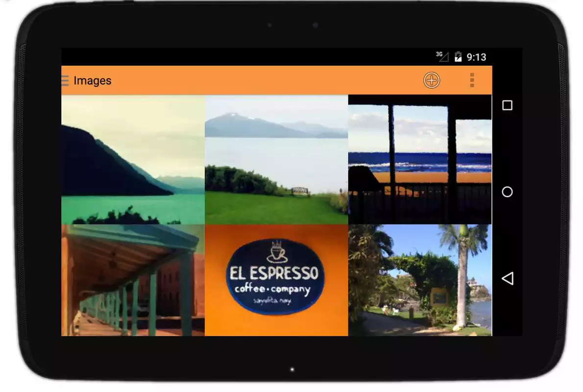583x392 pixels.
Task: Click the Images title text
Action: click(93, 80)
